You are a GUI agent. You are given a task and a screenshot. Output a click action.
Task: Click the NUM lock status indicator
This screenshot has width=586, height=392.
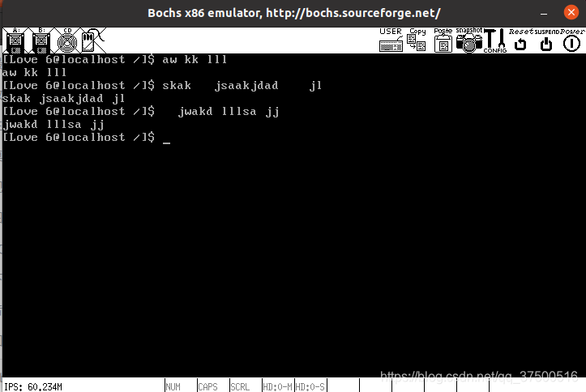click(173, 386)
